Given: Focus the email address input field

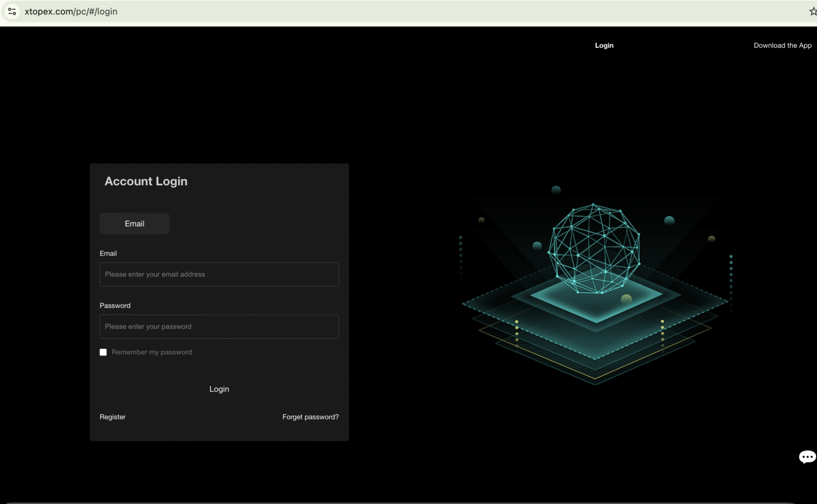Looking at the screenshot, I should (219, 274).
